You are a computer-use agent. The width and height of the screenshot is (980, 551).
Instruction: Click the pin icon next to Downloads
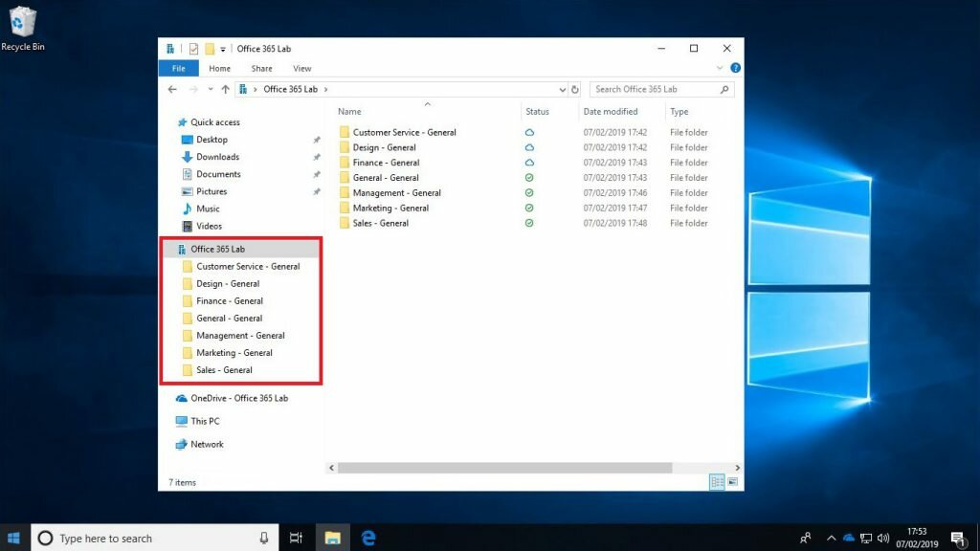click(317, 158)
